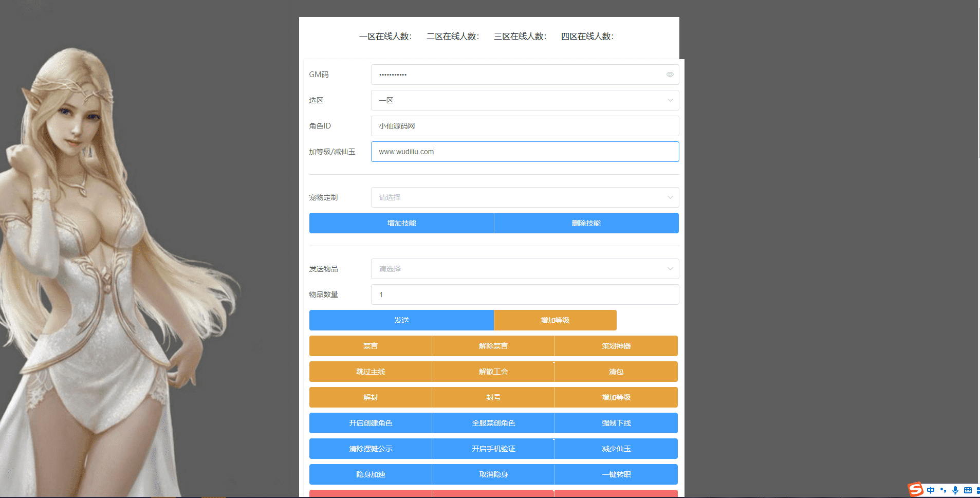Click the 清包 button
Image resolution: width=980 pixels, height=498 pixels.
616,372
